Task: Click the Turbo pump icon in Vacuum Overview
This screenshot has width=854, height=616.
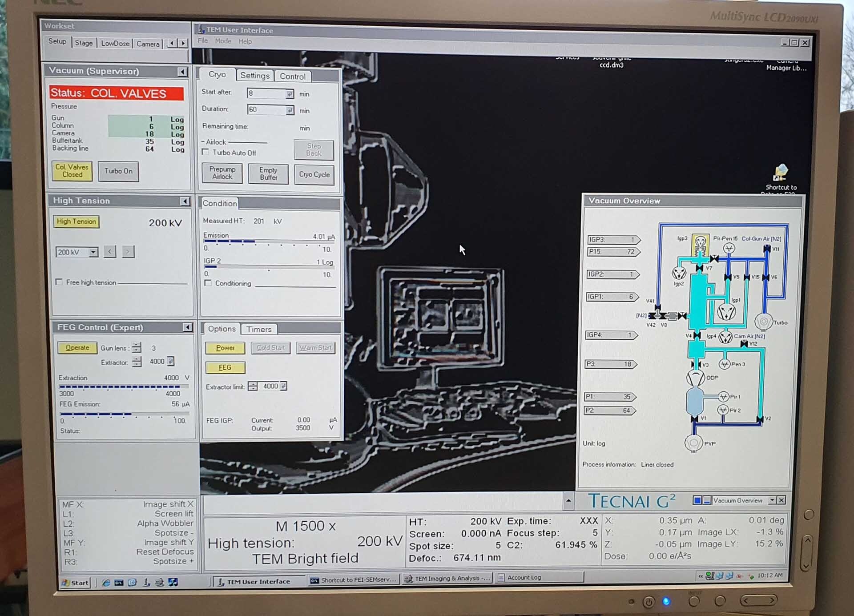Action: [x=763, y=321]
